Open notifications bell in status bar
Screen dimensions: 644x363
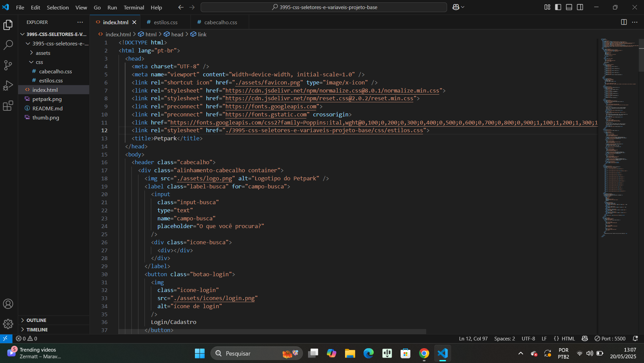click(x=636, y=338)
